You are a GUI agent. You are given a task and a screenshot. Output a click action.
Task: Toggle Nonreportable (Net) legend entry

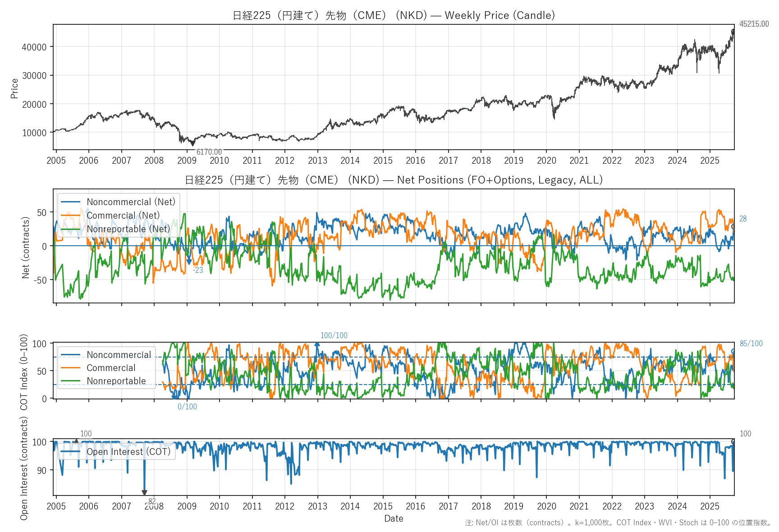tap(128, 229)
